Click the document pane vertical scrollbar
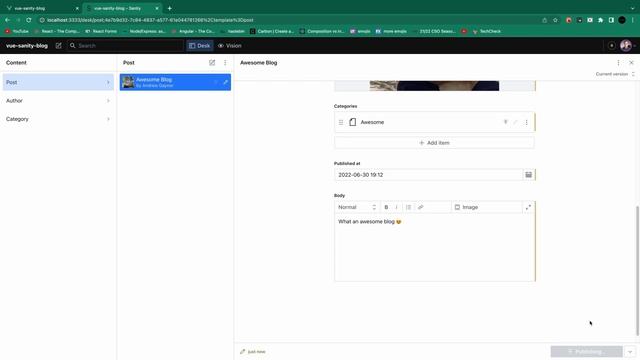Viewport: 640px width, 360px height. pos(638,271)
